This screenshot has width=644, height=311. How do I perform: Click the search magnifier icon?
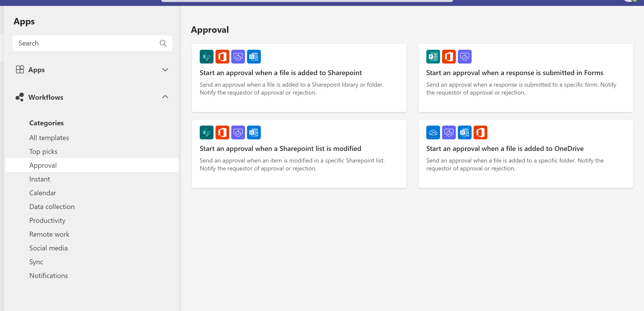coord(163,43)
